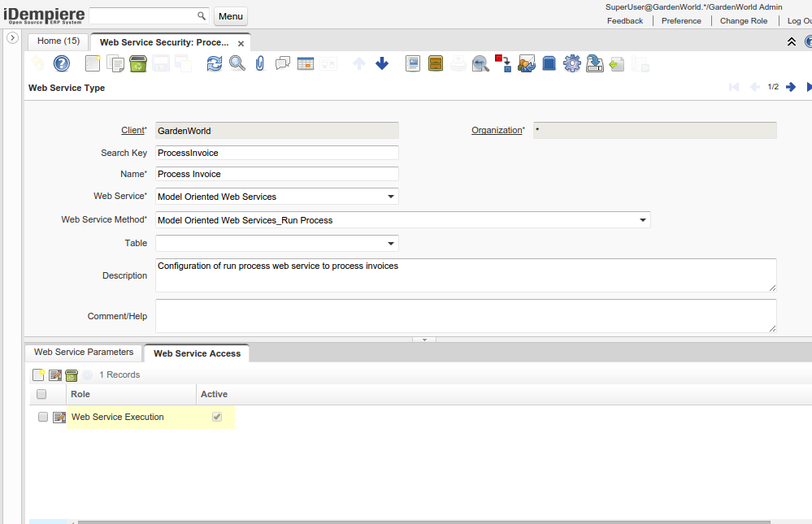Screen dimensions: 812x524
Task: Expand the Web Service Method dropdown
Action: (643, 220)
